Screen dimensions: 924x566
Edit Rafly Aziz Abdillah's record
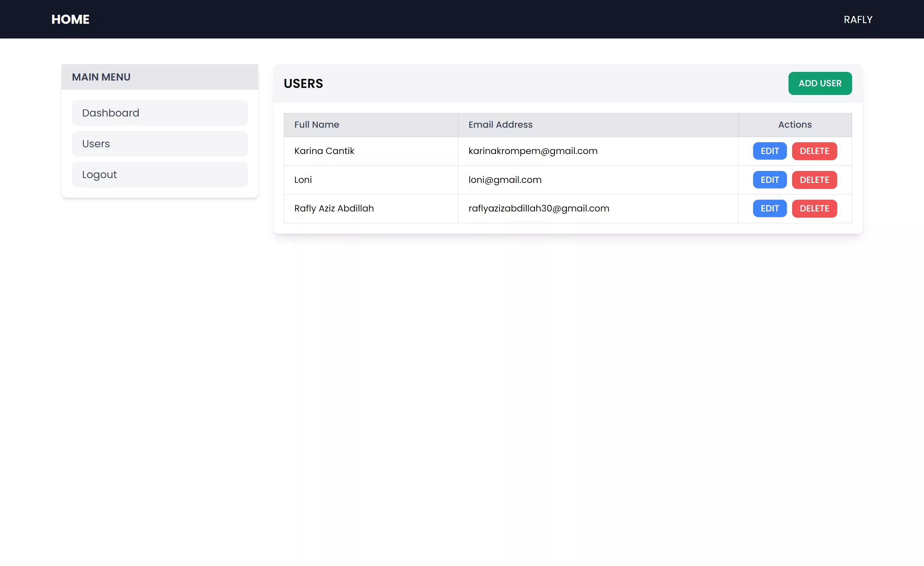[x=770, y=208]
